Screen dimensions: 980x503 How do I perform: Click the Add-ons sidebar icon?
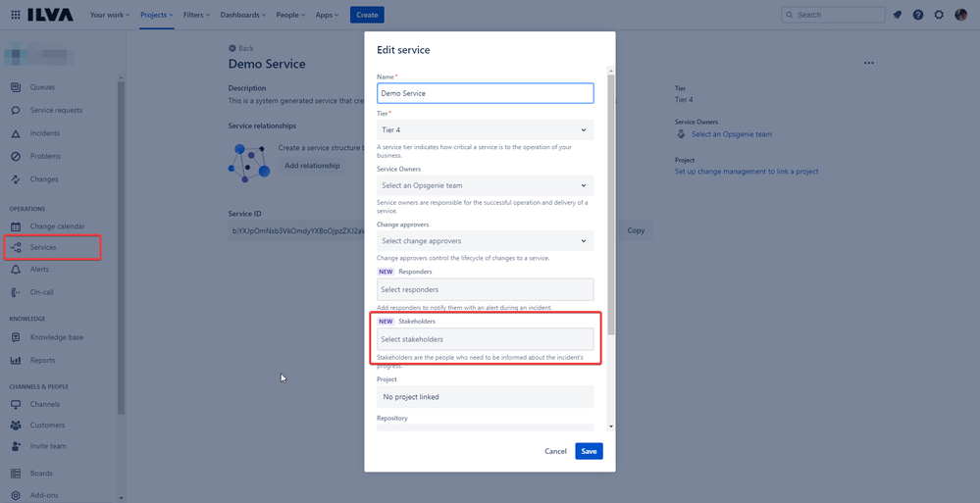click(x=17, y=495)
